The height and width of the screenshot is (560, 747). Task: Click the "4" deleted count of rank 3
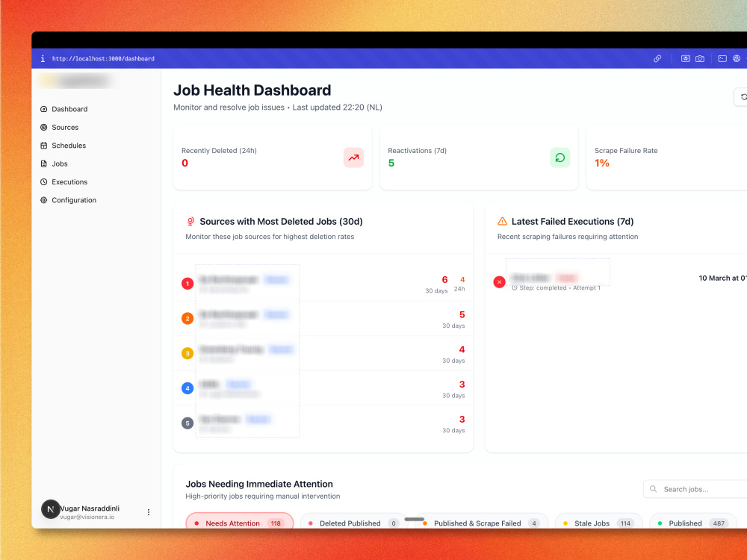point(462,349)
